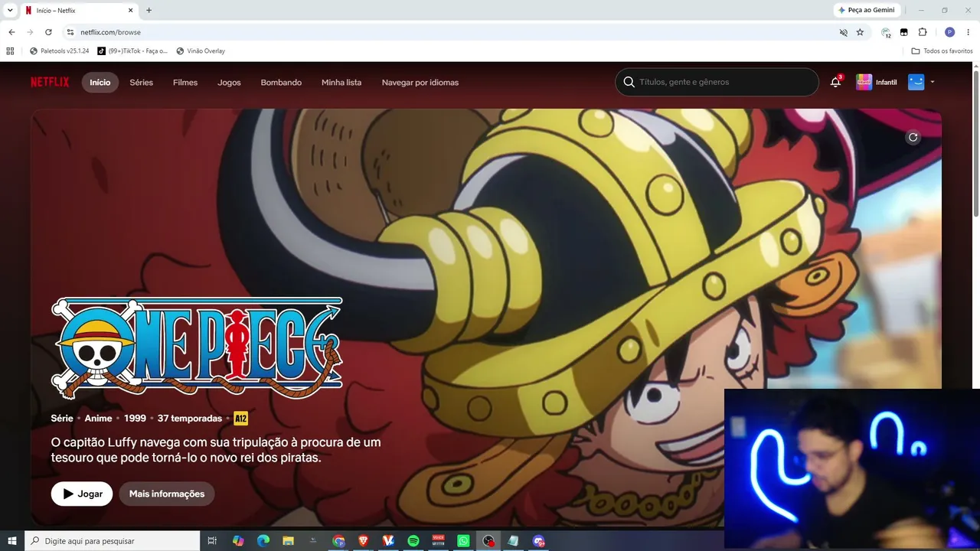The image size is (980, 551).
Task: Click the Peça ao Gemini button
Action: click(x=867, y=10)
